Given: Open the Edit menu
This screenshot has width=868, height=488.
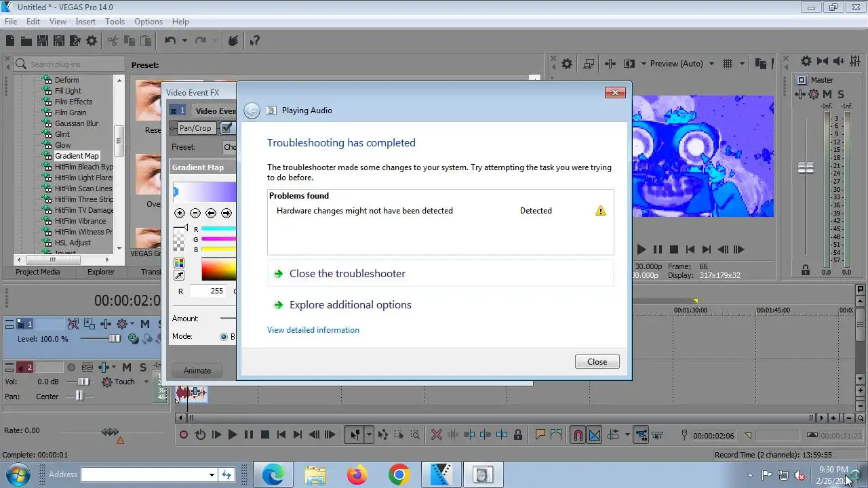Looking at the screenshot, I should coord(33,22).
